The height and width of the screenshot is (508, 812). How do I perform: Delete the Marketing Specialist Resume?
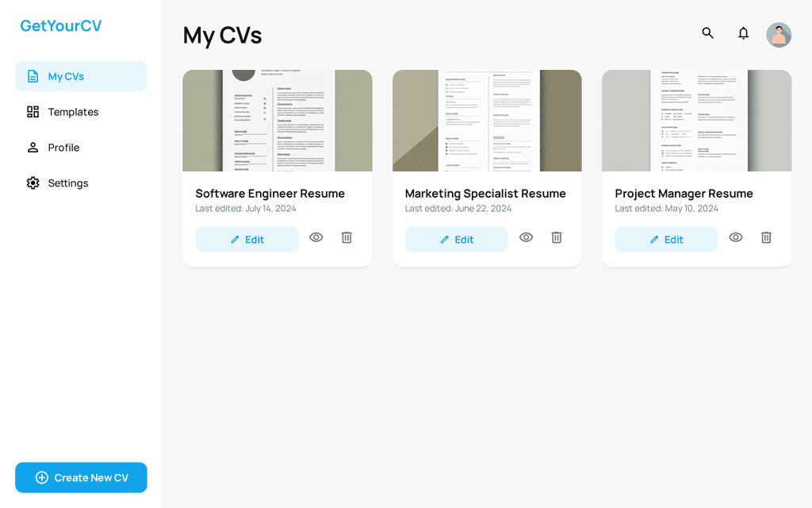(x=557, y=237)
